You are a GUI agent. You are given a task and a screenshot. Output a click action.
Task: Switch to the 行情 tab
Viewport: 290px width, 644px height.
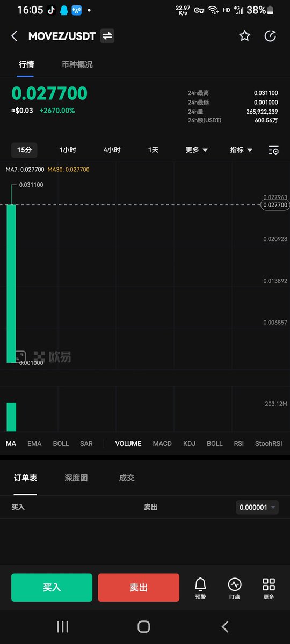[26, 64]
